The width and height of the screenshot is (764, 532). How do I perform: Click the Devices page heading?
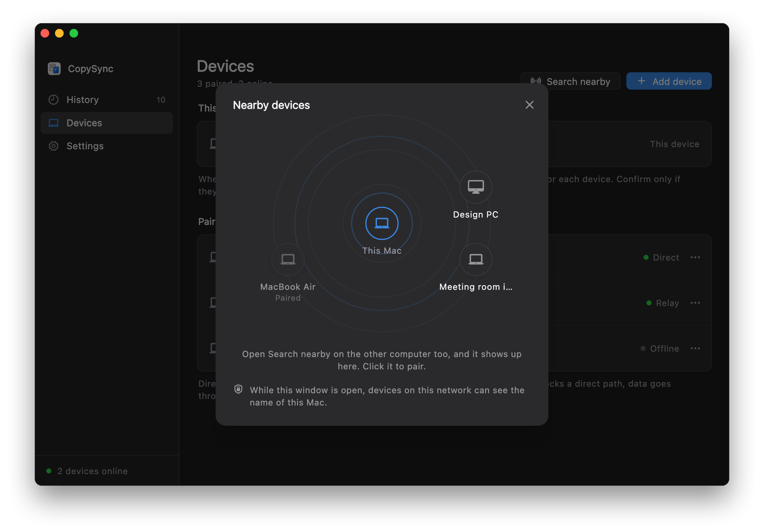(225, 66)
